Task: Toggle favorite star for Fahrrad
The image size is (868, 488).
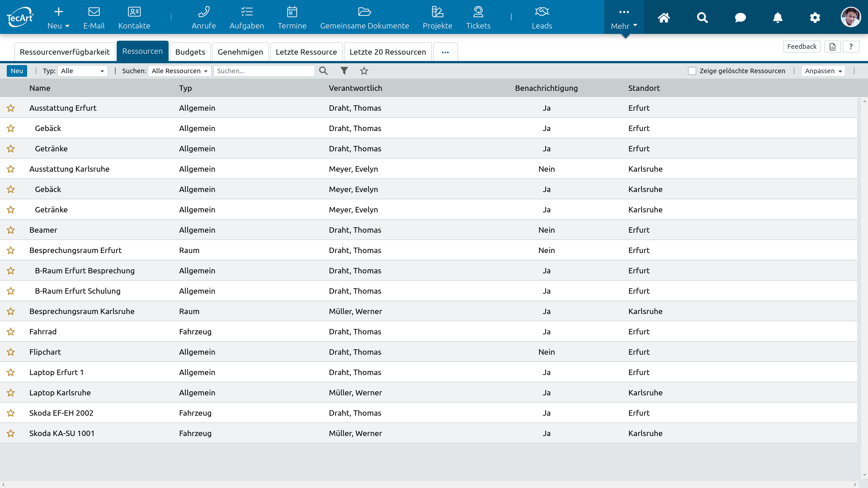Action: [x=11, y=332]
